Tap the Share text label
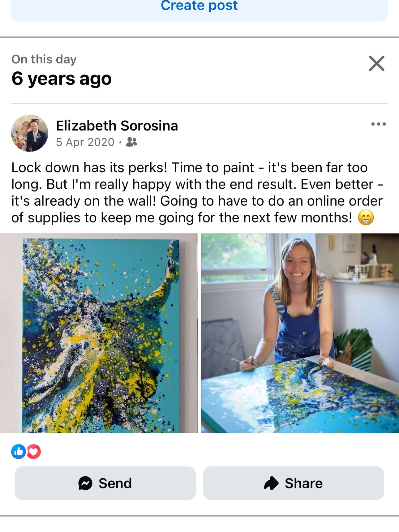This screenshot has width=399, height=532. tap(304, 483)
